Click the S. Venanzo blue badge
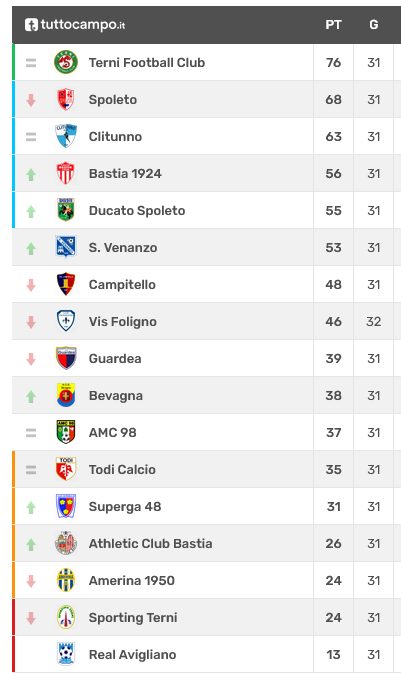Image resolution: width=401 pixels, height=687 pixels. click(66, 247)
